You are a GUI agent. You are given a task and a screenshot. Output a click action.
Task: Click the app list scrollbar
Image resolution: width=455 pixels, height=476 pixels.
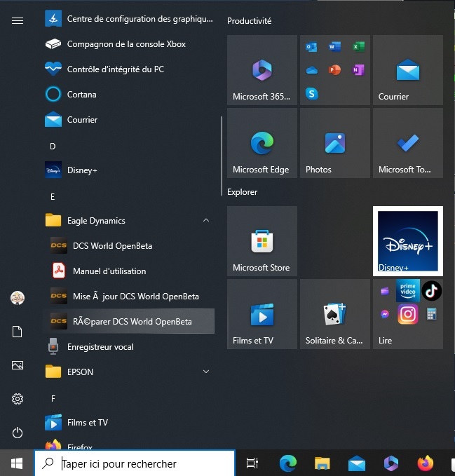click(222, 156)
